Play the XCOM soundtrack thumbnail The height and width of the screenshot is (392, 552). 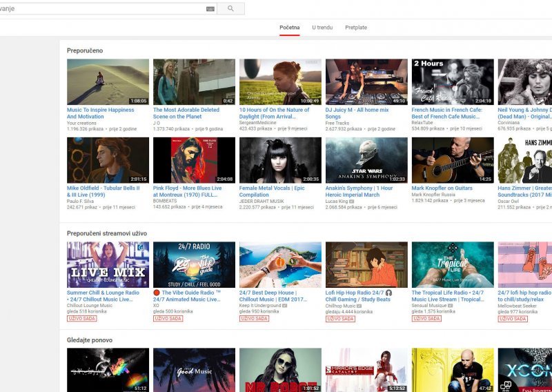click(x=525, y=370)
